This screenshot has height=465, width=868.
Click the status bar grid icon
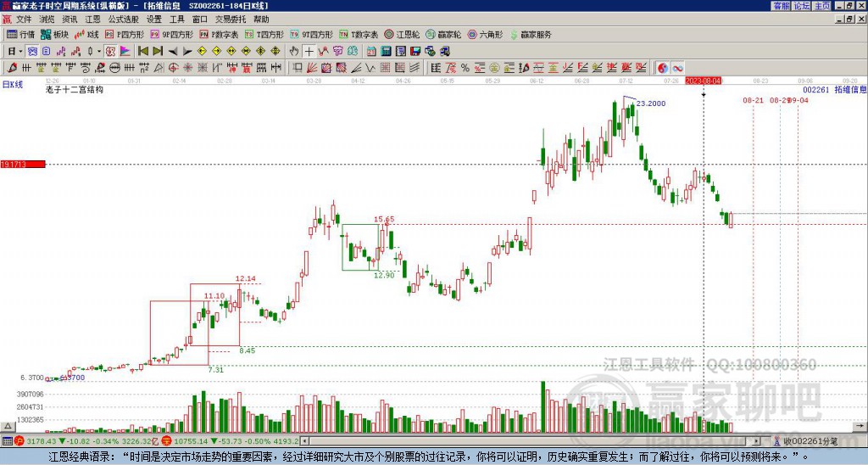[7, 441]
